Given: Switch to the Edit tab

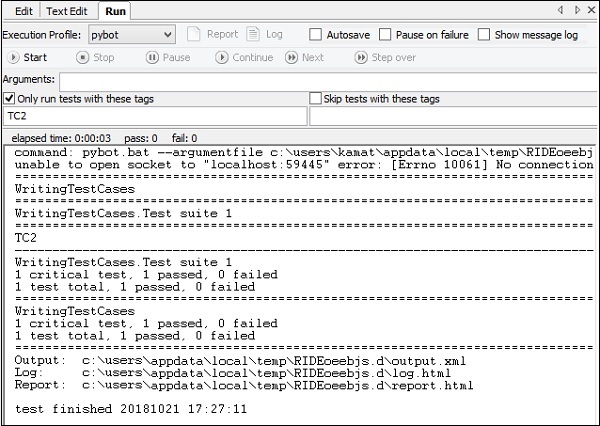Looking at the screenshot, I should point(23,11).
